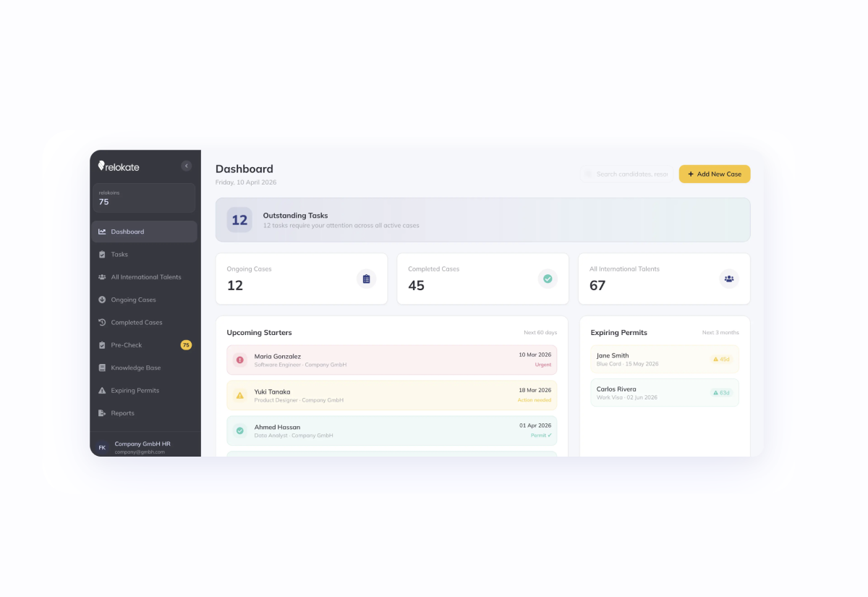The height and width of the screenshot is (597, 868).
Task: Click the 45d expiry badge
Action: tap(722, 359)
